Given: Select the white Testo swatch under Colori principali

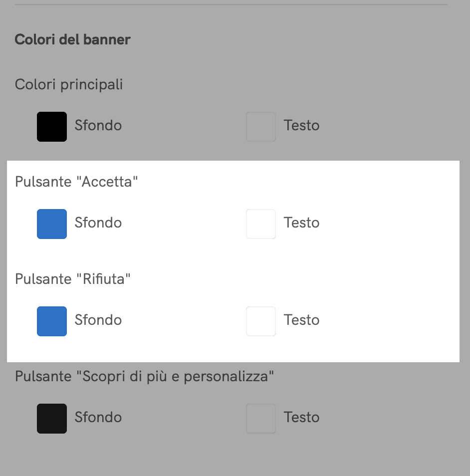Looking at the screenshot, I should [260, 126].
